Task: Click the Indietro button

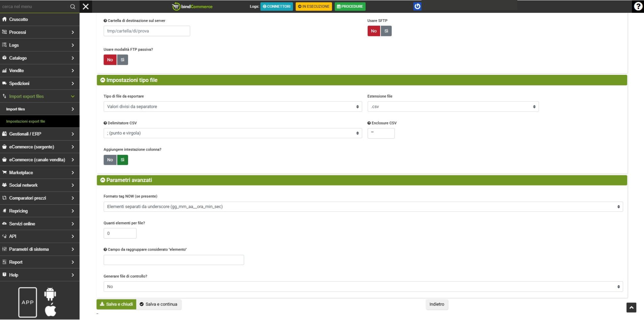Action: coord(436,304)
